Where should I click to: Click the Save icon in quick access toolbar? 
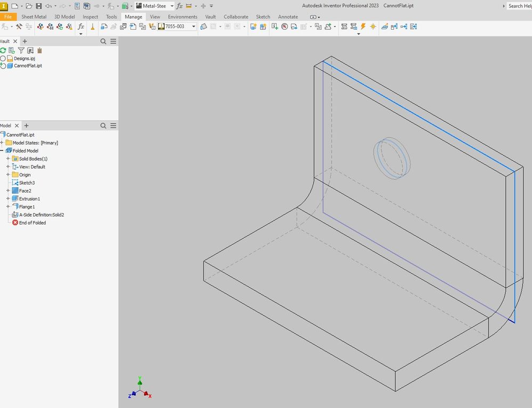(38, 6)
